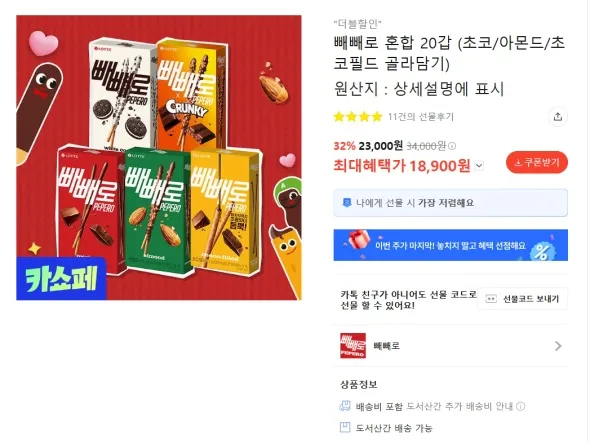This screenshot has width=590, height=442.
Task: Click the 도서산간 배송 가능 box icon
Action: tap(345, 427)
